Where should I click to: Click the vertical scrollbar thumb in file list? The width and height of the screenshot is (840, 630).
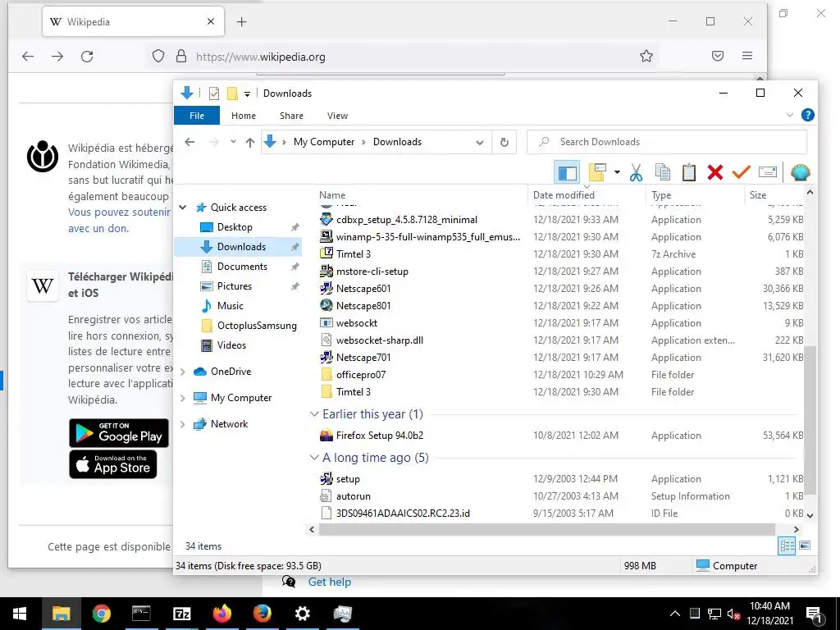810,419
